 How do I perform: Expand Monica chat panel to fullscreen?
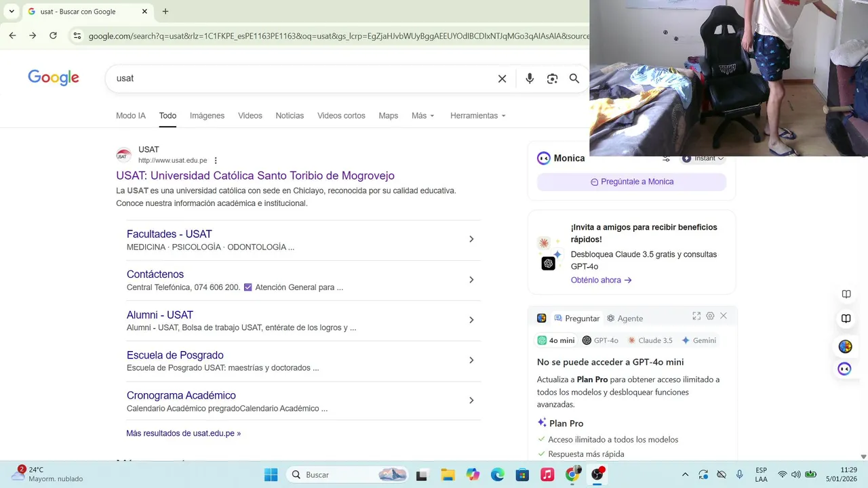click(x=696, y=316)
